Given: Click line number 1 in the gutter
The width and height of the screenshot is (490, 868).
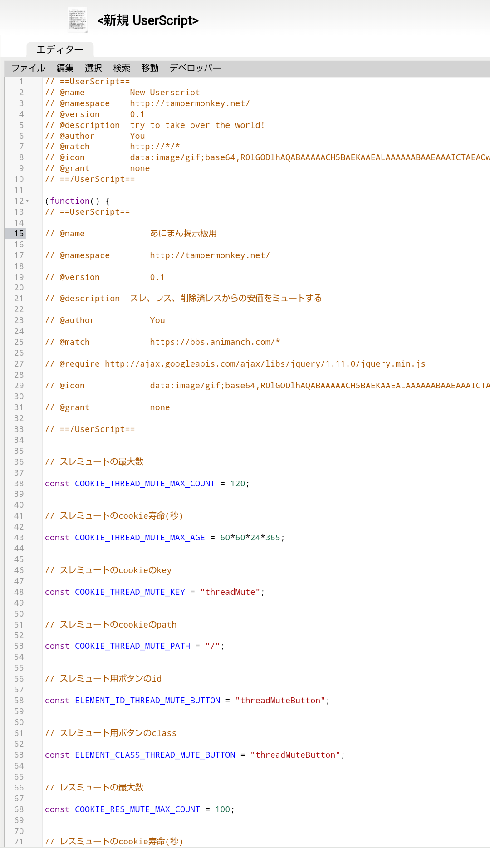Looking at the screenshot, I should point(21,82).
